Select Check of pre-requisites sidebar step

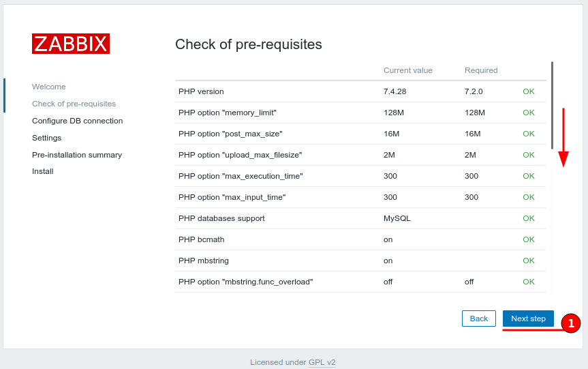[x=74, y=104]
